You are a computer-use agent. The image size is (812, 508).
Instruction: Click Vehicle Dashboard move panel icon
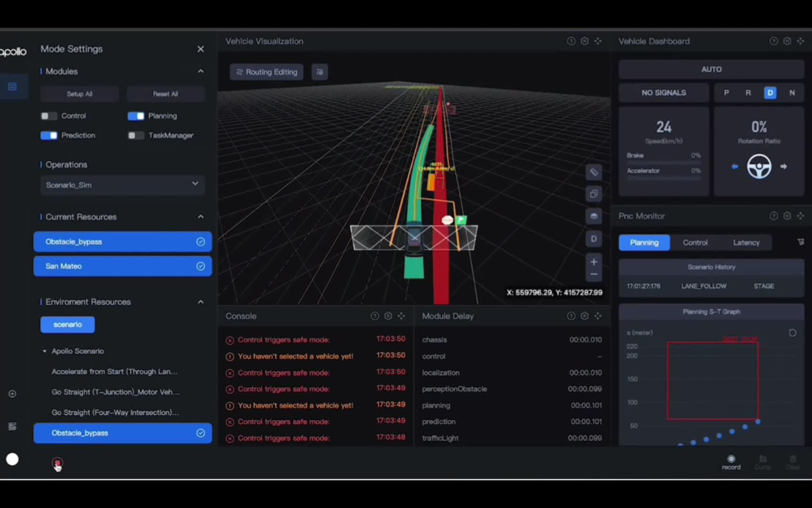(800, 41)
